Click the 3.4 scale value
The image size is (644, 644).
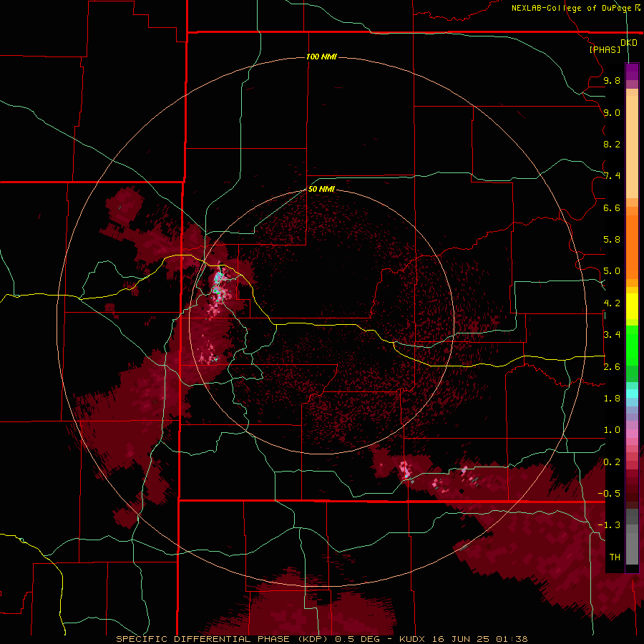tap(612, 335)
